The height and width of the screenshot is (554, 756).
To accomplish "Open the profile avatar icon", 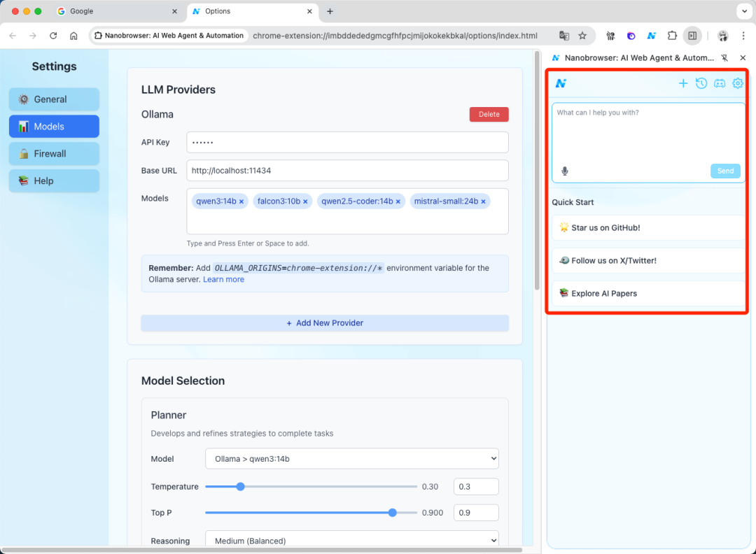I will click(x=722, y=36).
